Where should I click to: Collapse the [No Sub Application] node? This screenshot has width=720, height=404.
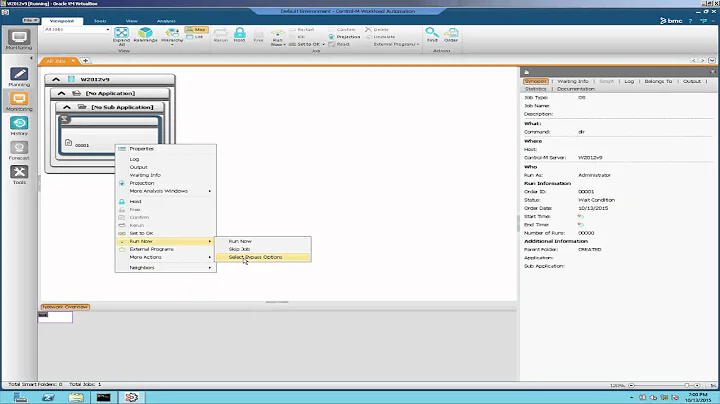pyautogui.click(x=67, y=107)
